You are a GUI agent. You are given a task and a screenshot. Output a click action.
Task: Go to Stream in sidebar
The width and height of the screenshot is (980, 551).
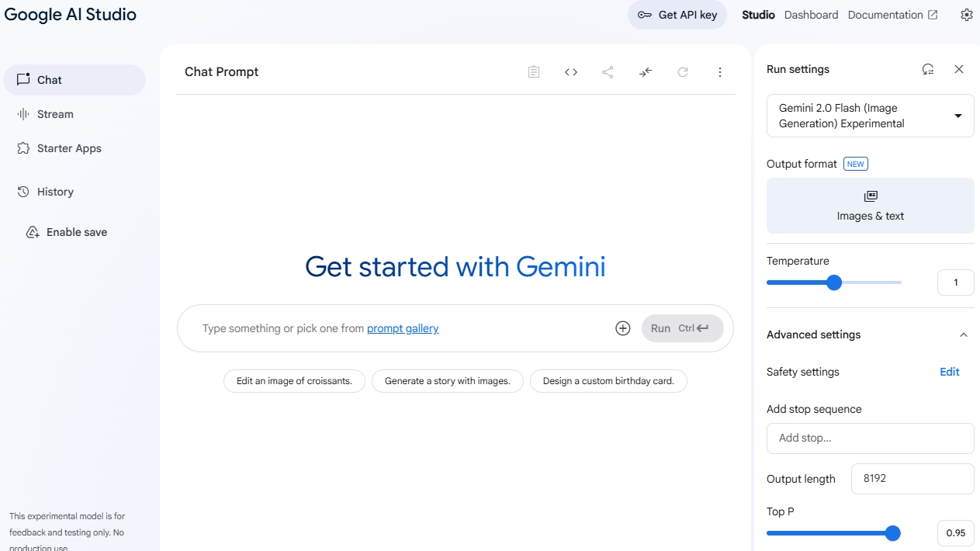click(x=74, y=114)
